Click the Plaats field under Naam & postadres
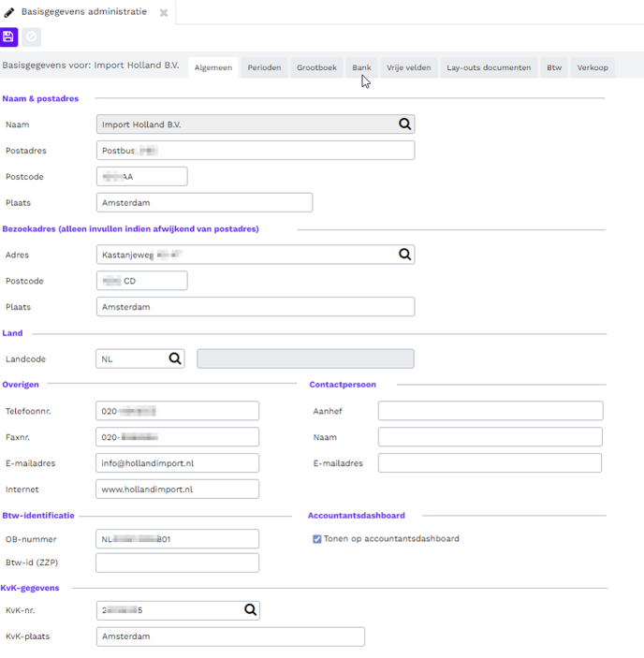644x658 pixels. [x=204, y=202]
